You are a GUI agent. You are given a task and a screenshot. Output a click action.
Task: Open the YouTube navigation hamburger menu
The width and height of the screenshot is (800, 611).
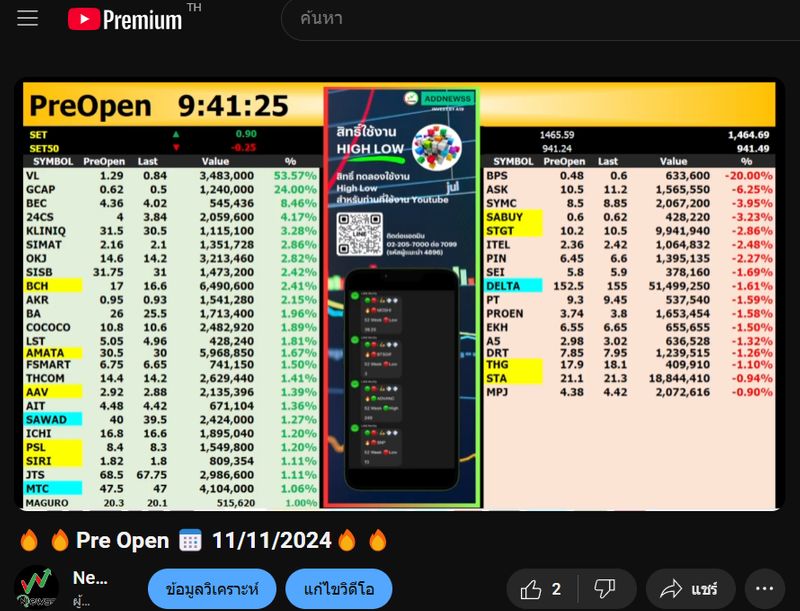tap(27, 17)
